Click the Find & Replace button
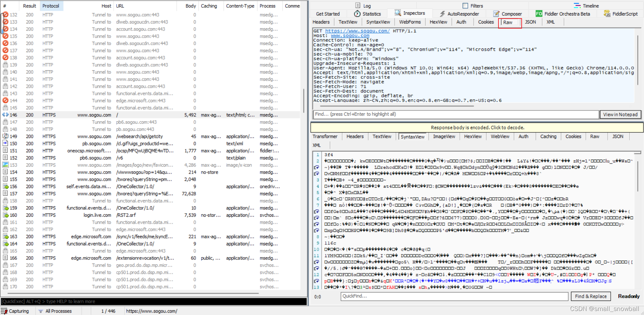 click(x=591, y=296)
